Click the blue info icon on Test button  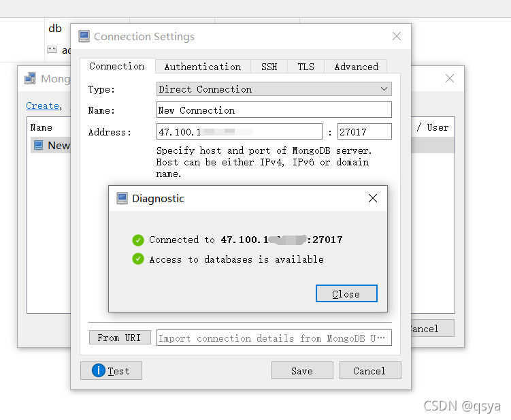[99, 370]
